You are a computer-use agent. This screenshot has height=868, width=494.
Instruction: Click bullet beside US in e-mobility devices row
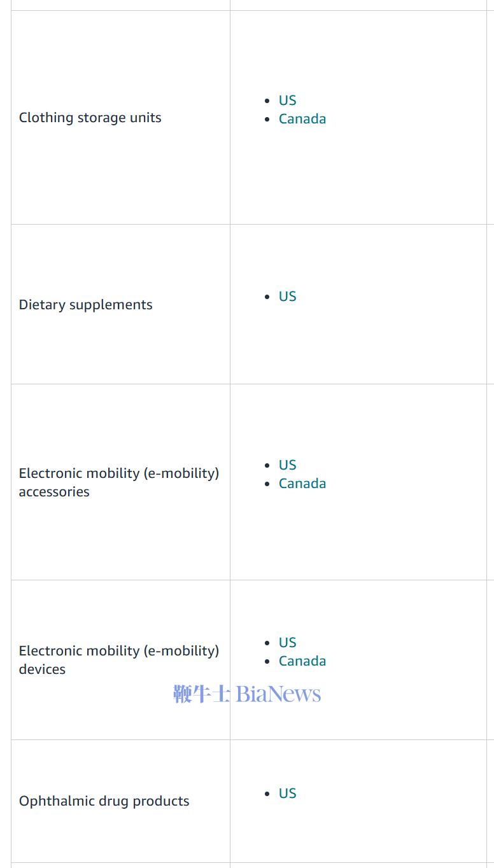click(x=267, y=643)
